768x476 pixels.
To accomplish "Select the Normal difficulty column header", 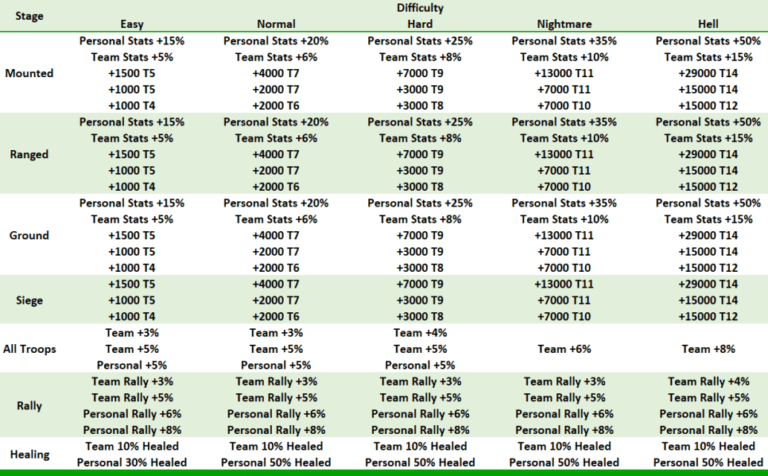I will 276,24.
